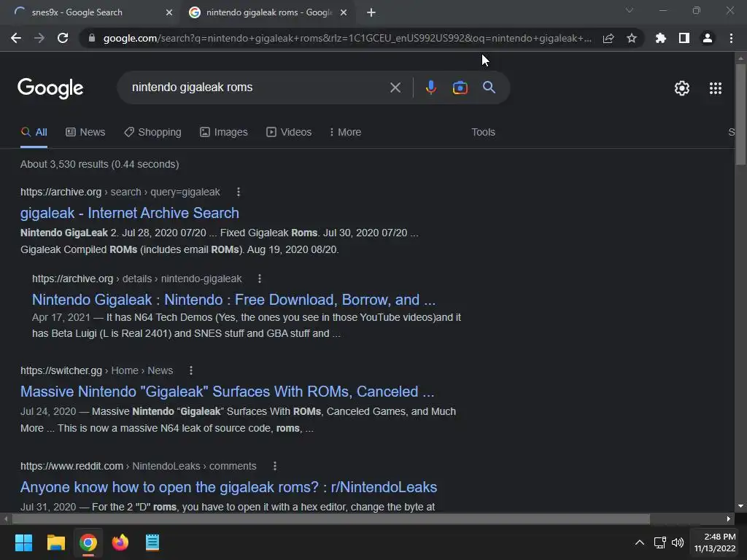
Task: Open volume control tray icon
Action: [x=678, y=542]
